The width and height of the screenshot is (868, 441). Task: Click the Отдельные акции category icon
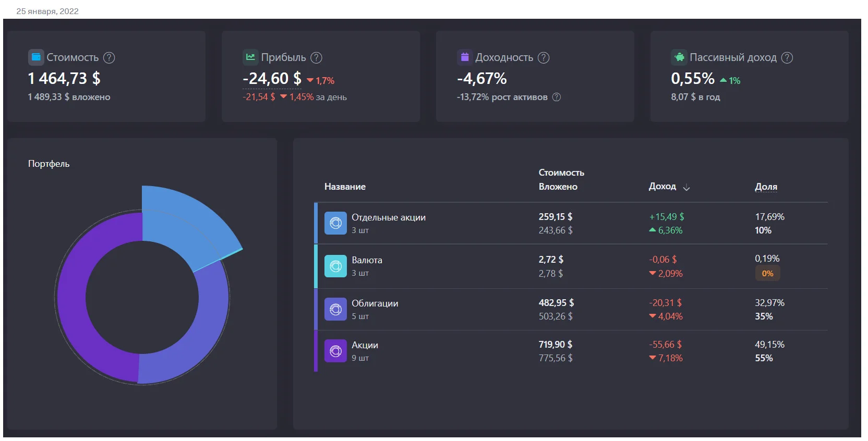pos(335,223)
